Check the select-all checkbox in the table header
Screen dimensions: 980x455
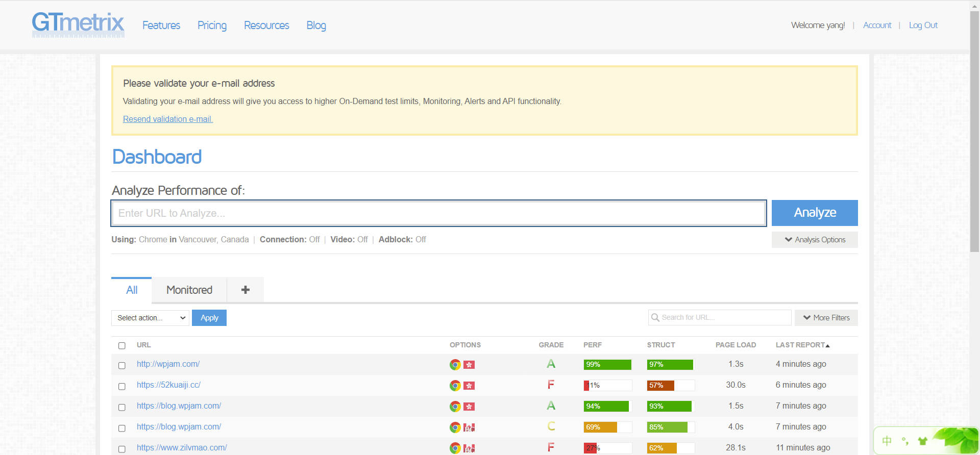(122, 345)
